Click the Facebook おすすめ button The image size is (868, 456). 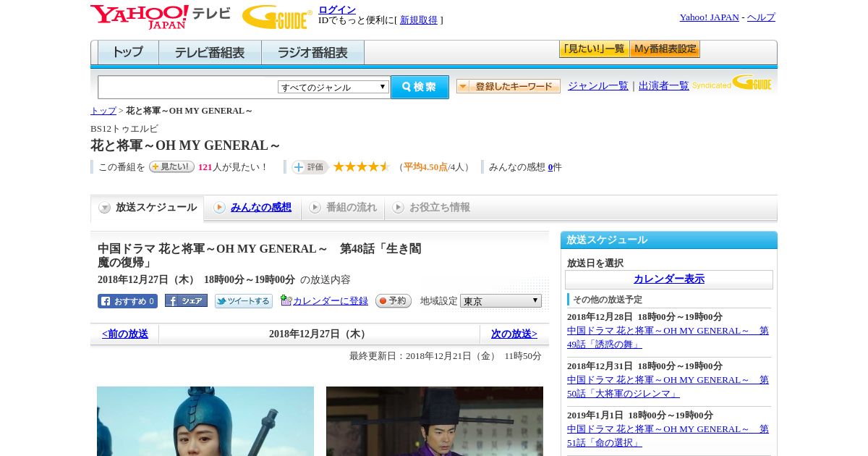(127, 301)
